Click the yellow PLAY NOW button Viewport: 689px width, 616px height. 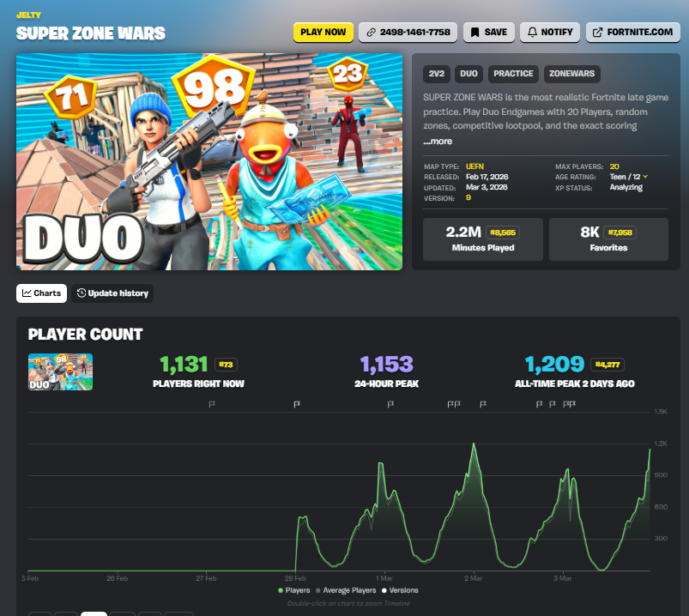pos(323,32)
